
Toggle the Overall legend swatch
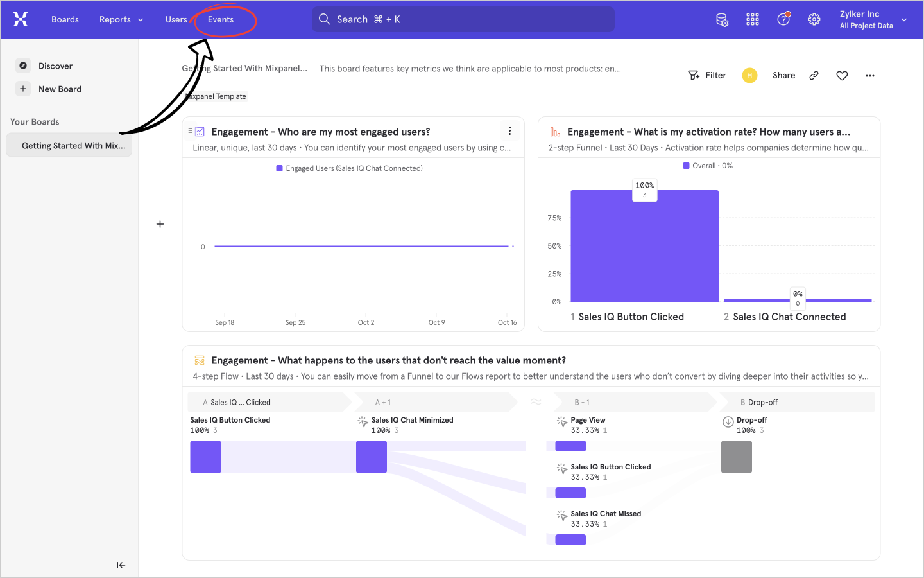[x=686, y=166]
